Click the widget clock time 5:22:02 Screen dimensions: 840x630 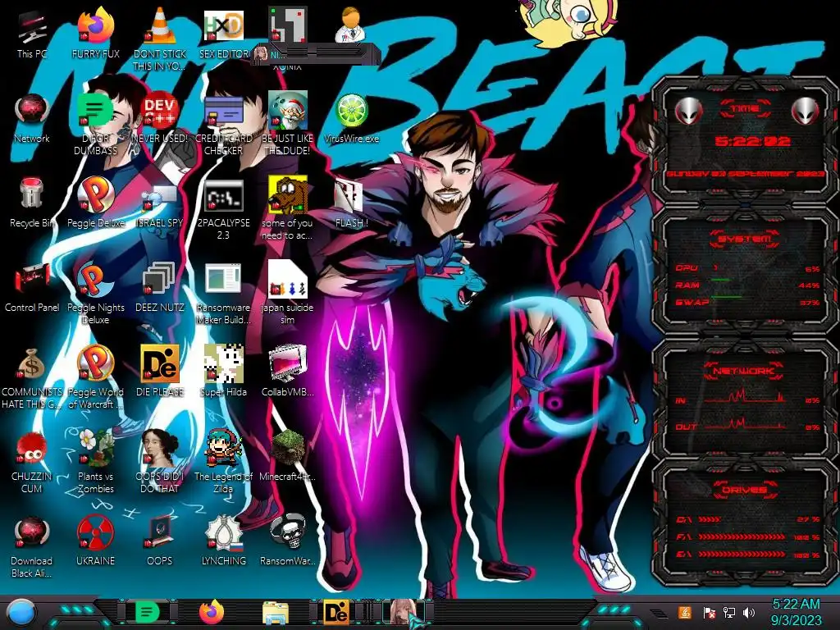tap(752, 141)
